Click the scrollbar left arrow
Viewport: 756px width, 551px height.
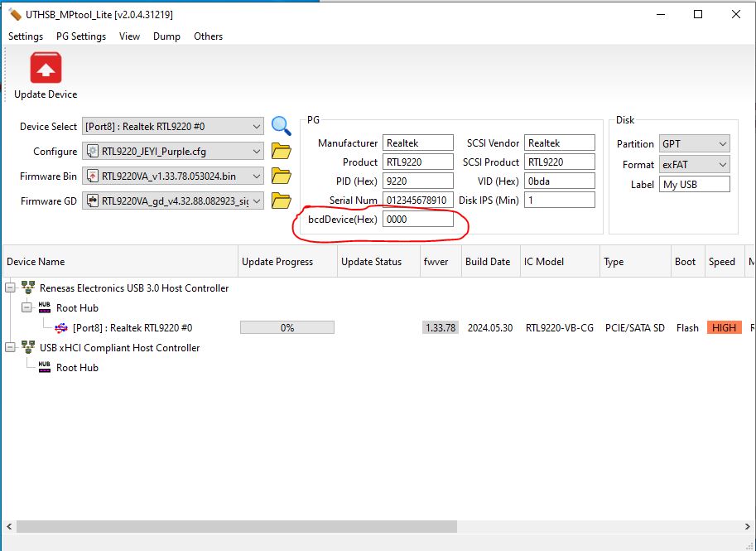click(8, 526)
